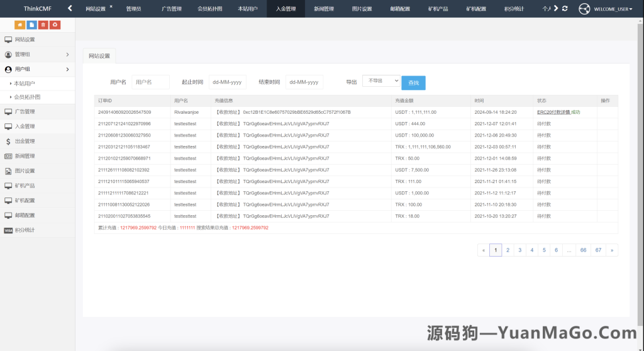Screen dimensions: 644x351
Task: Switch to the 矿机产品 top tab
Action: (438, 9)
